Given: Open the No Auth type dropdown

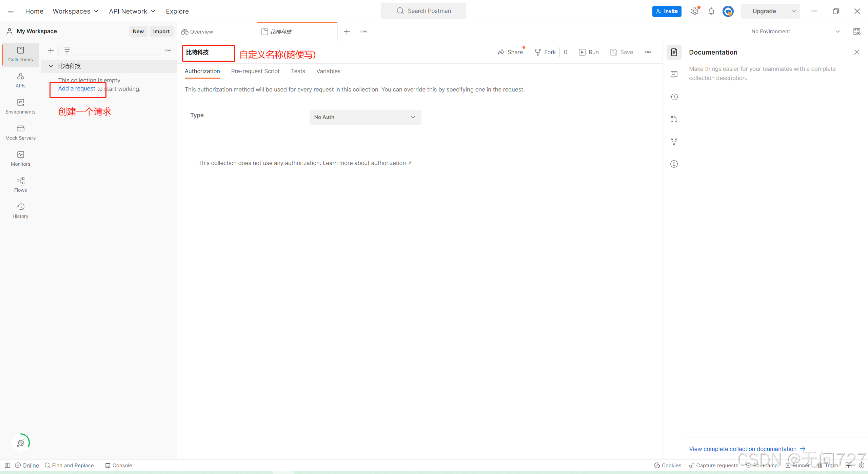Looking at the screenshot, I should (x=365, y=117).
